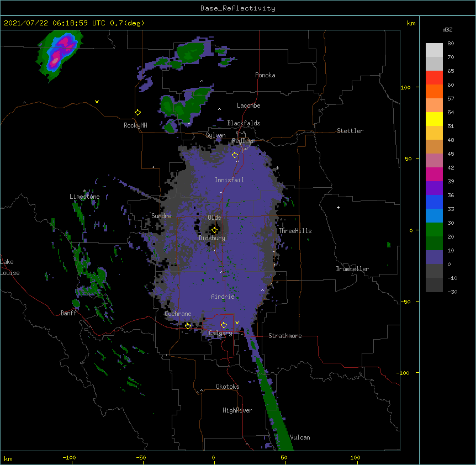
Task: Pick the yellow 54-51 dBZ legend swatch
Action: pos(434,119)
